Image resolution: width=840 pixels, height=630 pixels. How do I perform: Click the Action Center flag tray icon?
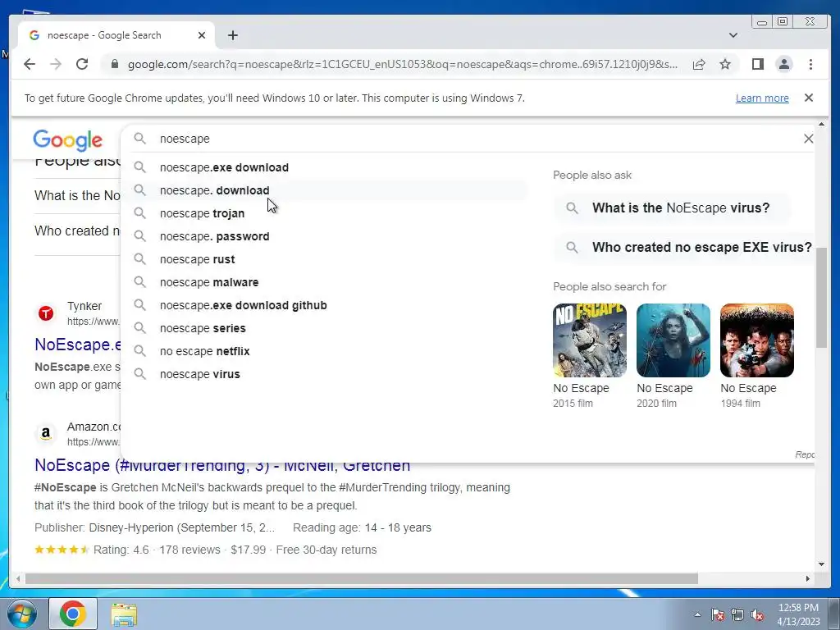[717, 615]
